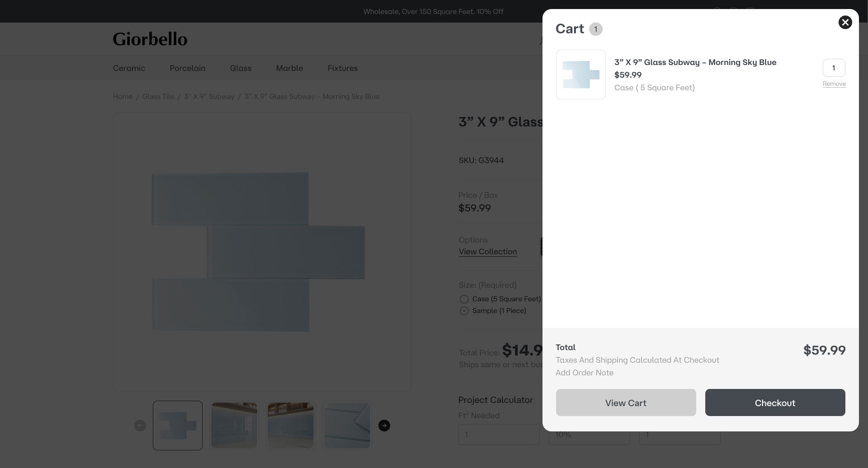Viewport: 868px width, 468px height.
Task: Open the Porcelain menu
Action: [187, 68]
